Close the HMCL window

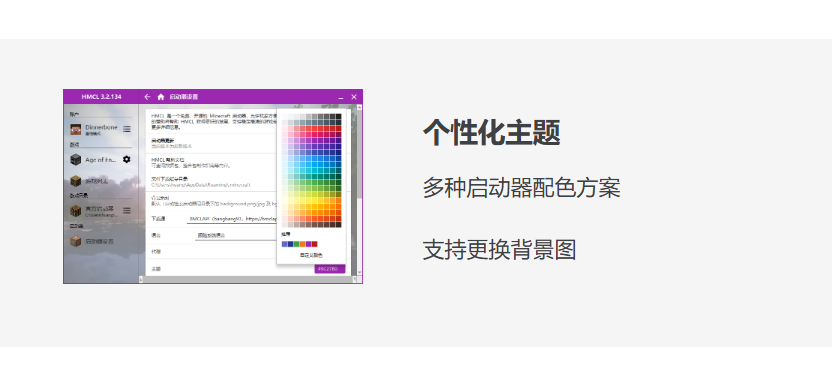[x=354, y=97]
